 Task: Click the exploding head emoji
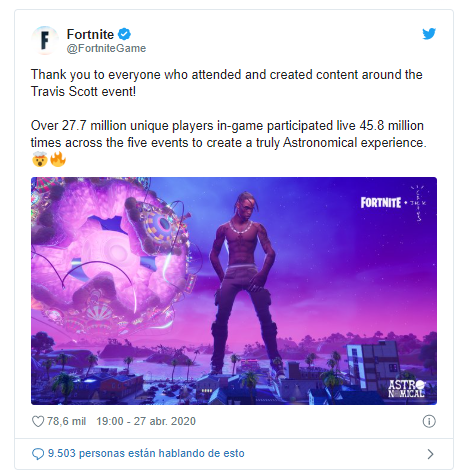[39, 159]
